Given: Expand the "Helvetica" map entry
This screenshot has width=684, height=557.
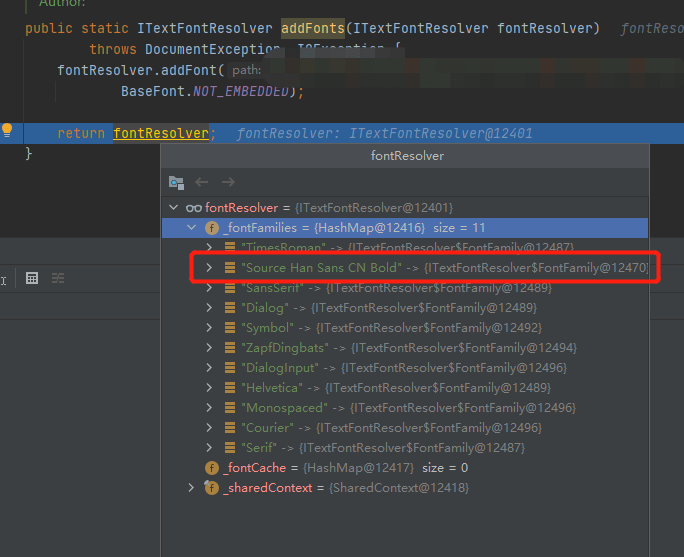Looking at the screenshot, I should pyautogui.click(x=209, y=388).
